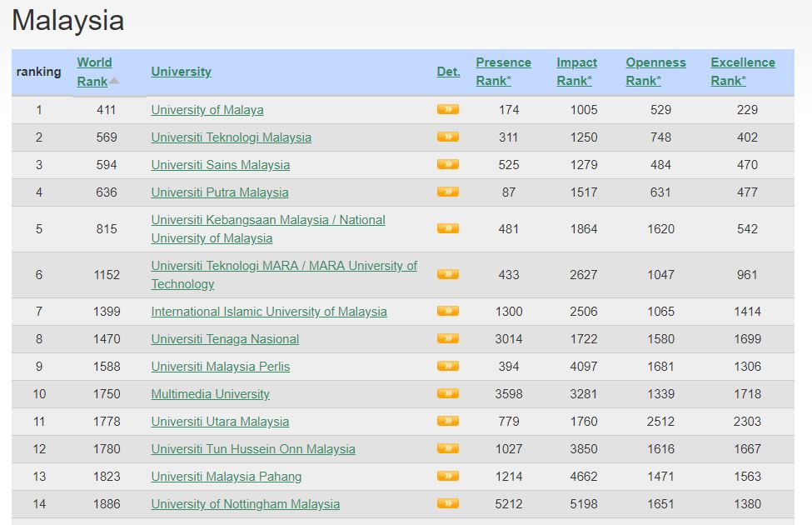Select excellence rank value 961
The image size is (812, 525).
coord(747,275)
